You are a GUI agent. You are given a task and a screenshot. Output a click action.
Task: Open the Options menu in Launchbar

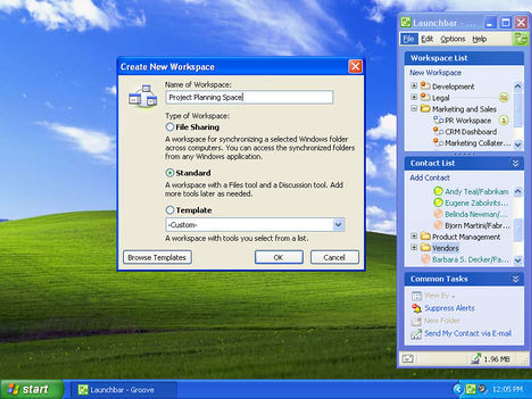(452, 39)
